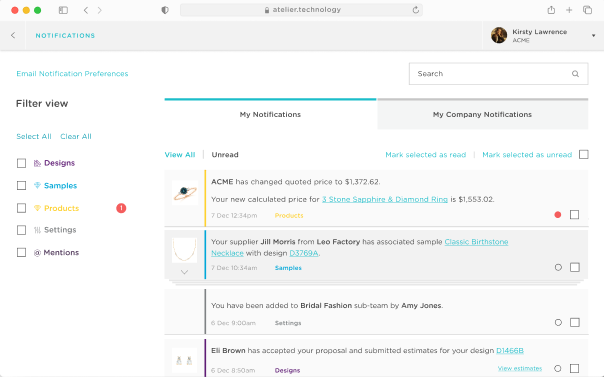The image size is (604, 377).
Task: Go back in Safari history
Action: (x=86, y=10)
